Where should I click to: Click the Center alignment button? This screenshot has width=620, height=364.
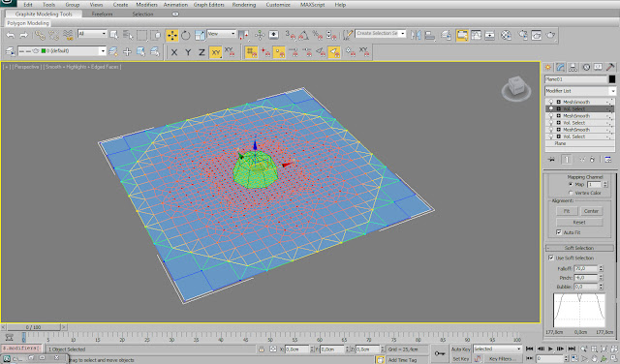point(592,211)
